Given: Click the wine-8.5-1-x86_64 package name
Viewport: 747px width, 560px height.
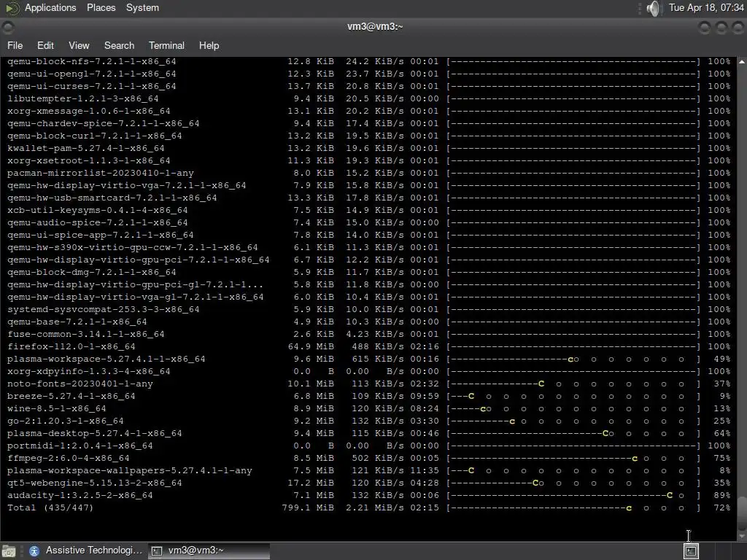Looking at the screenshot, I should click(57, 408).
